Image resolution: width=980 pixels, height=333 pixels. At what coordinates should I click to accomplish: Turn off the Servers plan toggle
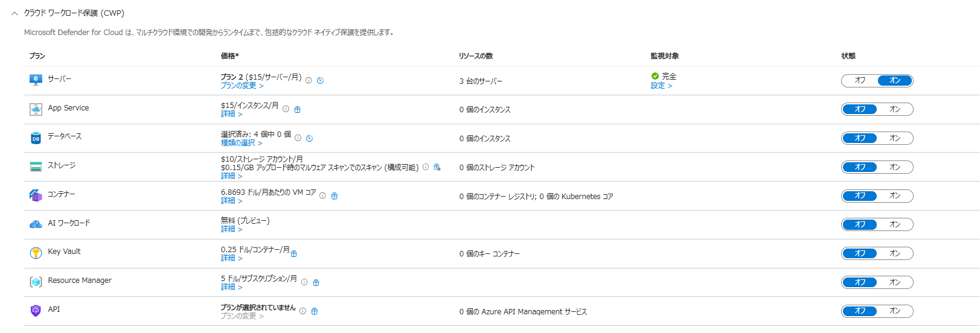[860, 80]
